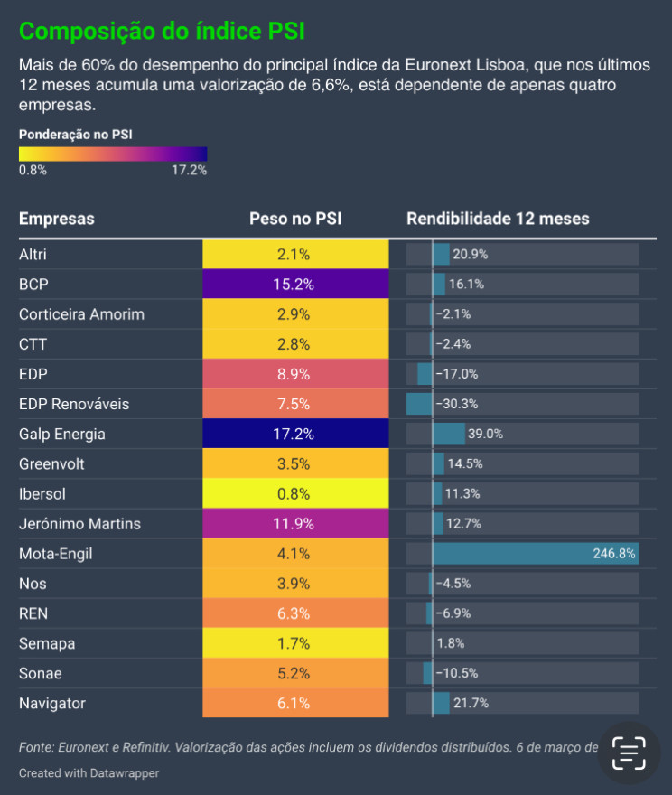The image size is (672, 795).
Task: Select the Corticeira Amorim row label
Action: coord(81,314)
